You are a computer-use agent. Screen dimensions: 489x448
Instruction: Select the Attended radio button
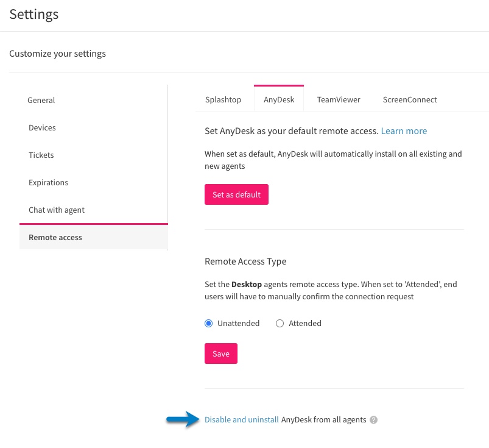pyautogui.click(x=280, y=324)
